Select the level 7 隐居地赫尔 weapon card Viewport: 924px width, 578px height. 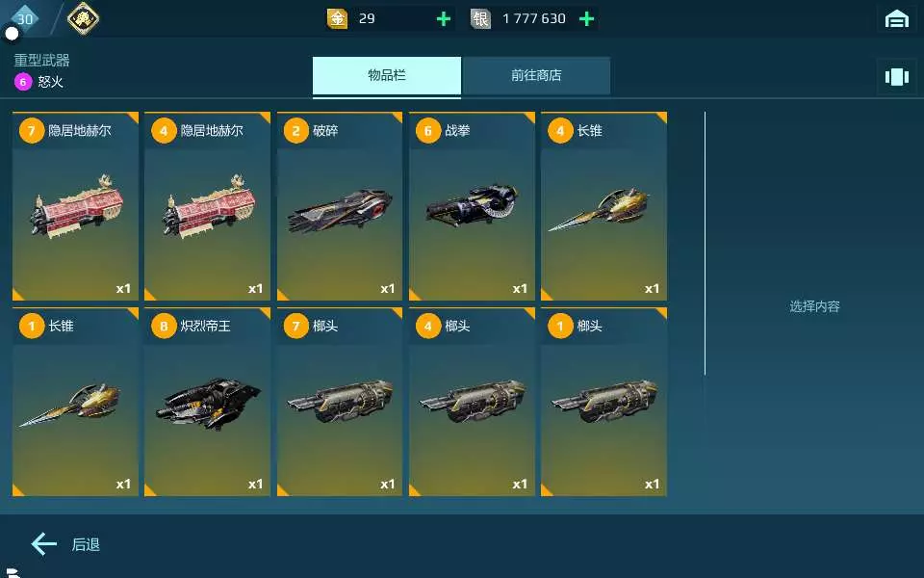tap(75, 206)
